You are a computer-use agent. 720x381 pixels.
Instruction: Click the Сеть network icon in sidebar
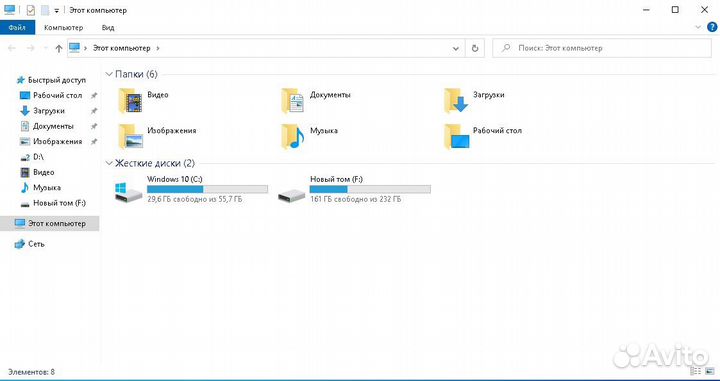[x=20, y=244]
